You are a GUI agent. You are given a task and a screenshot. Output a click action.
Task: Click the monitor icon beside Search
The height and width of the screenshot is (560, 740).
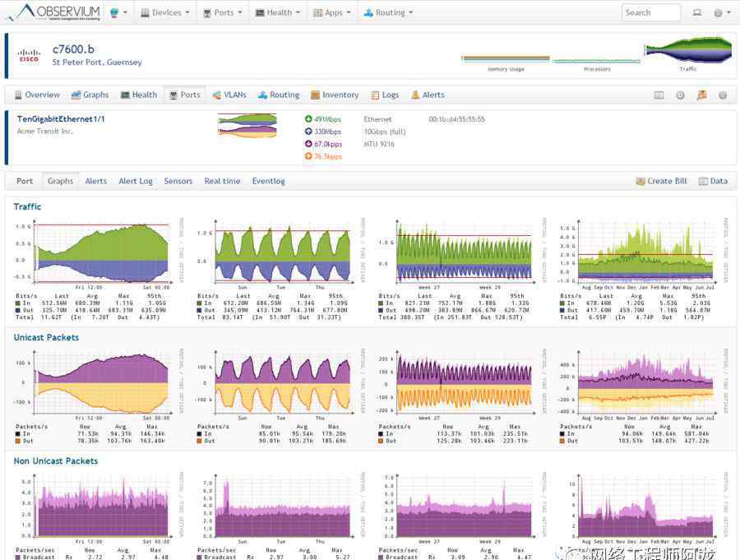(696, 12)
